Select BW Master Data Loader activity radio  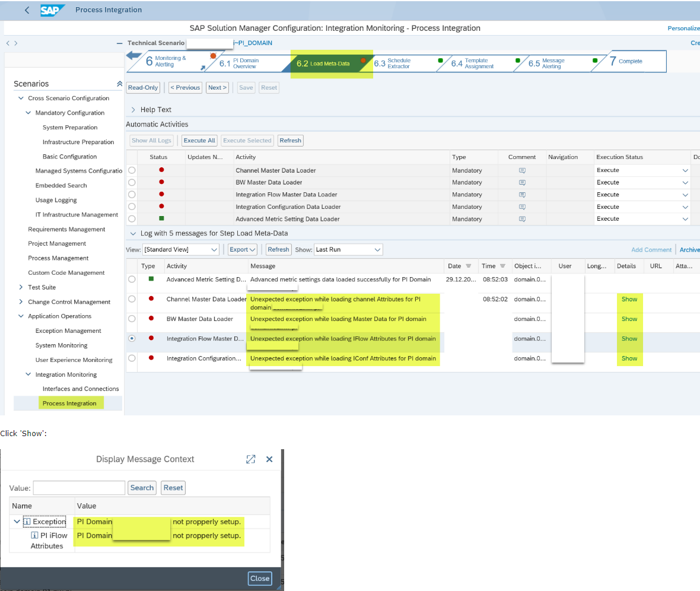tap(132, 182)
